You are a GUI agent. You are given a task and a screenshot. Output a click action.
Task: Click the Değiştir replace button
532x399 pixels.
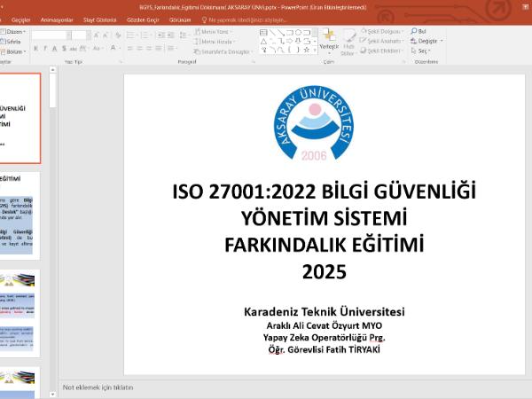click(426, 41)
